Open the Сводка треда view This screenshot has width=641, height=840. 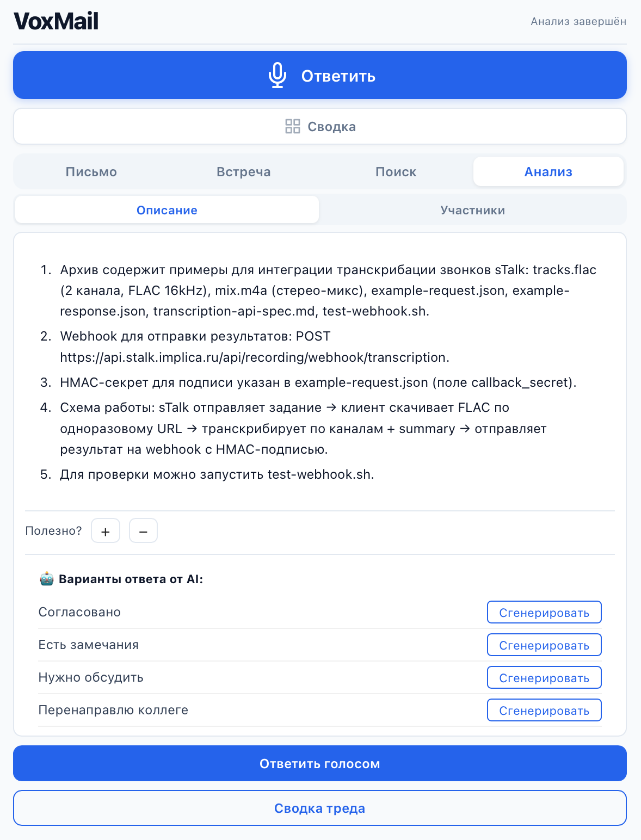(320, 808)
